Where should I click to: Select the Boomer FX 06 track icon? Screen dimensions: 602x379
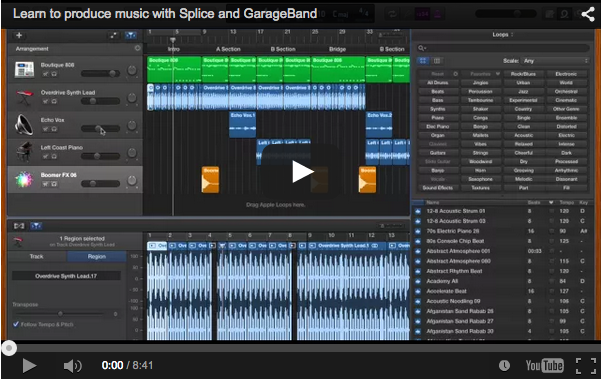24,179
